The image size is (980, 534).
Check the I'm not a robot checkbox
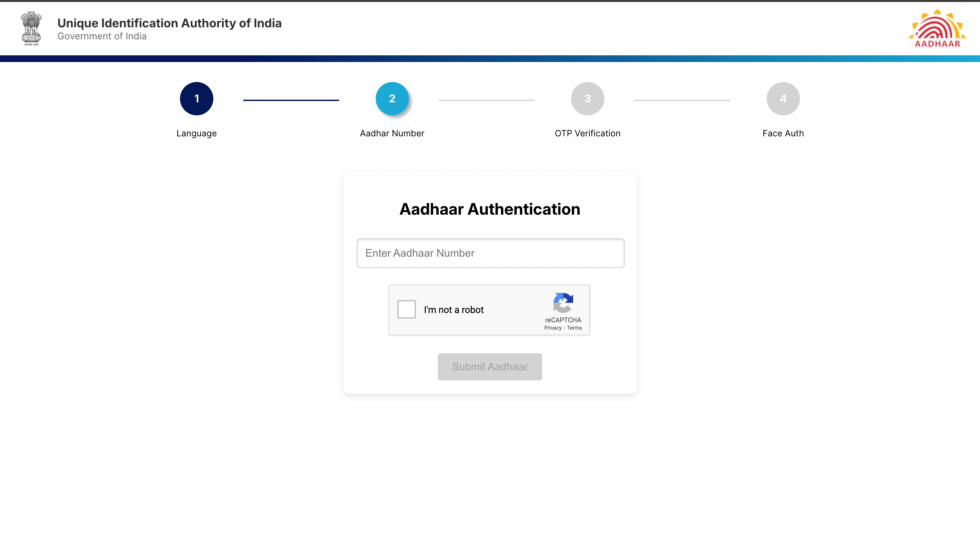(x=406, y=309)
